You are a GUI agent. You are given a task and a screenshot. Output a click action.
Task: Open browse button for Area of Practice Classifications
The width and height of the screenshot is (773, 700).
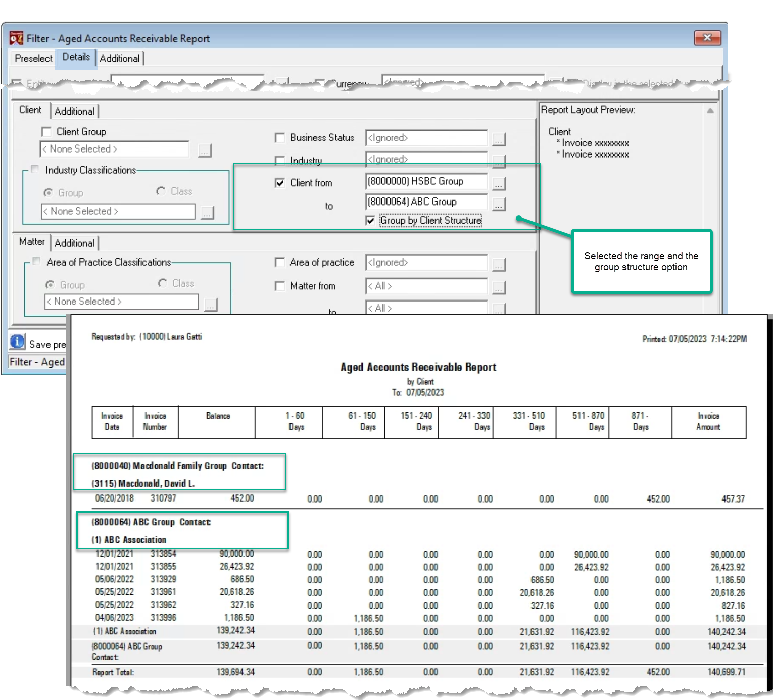211,304
